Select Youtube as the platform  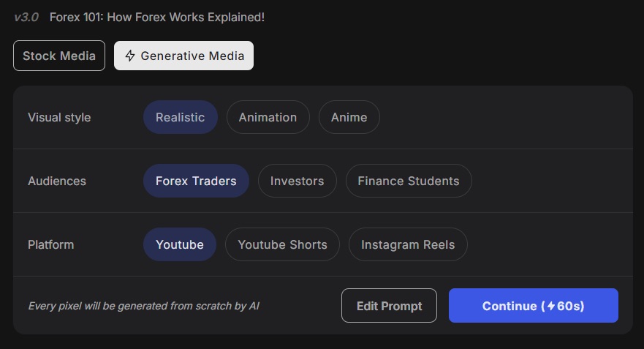[180, 244]
